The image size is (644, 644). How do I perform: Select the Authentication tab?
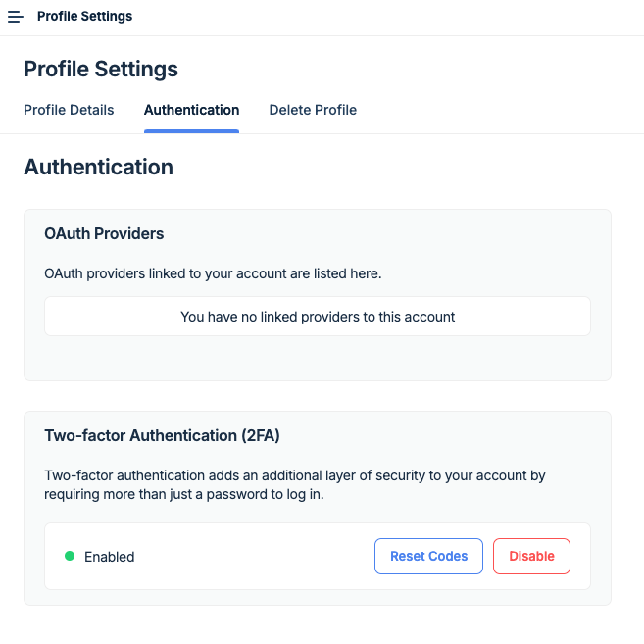191,110
